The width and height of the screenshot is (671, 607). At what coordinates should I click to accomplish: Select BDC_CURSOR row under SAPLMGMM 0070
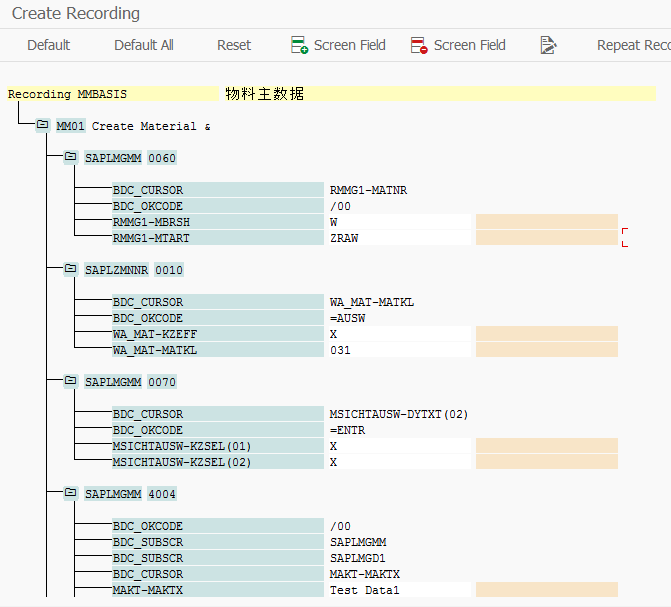(x=218, y=414)
